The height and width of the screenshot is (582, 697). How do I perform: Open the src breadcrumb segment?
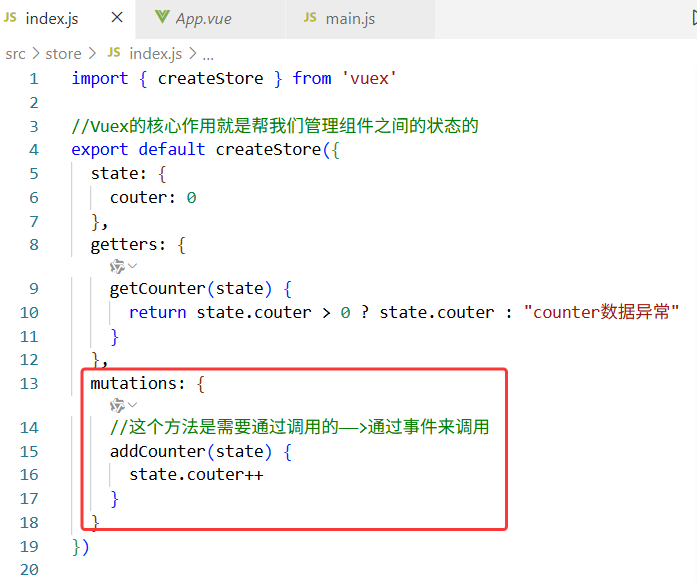pos(16,54)
